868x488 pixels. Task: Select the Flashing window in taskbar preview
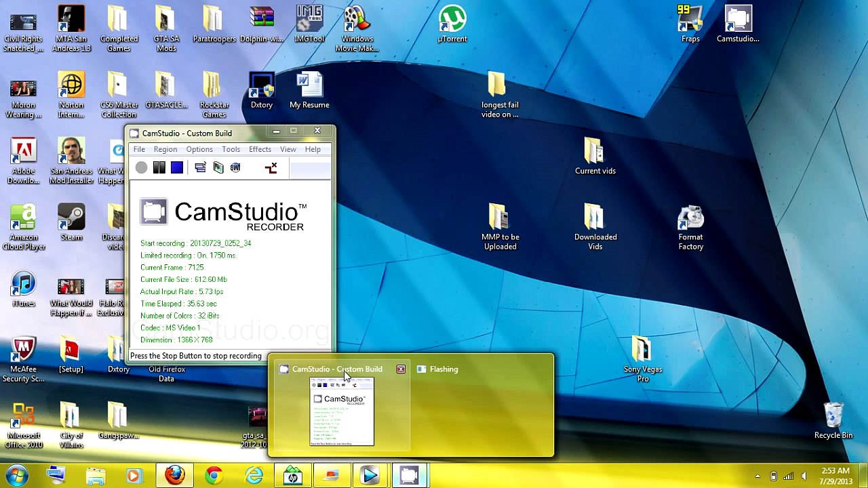pyautogui.click(x=443, y=369)
